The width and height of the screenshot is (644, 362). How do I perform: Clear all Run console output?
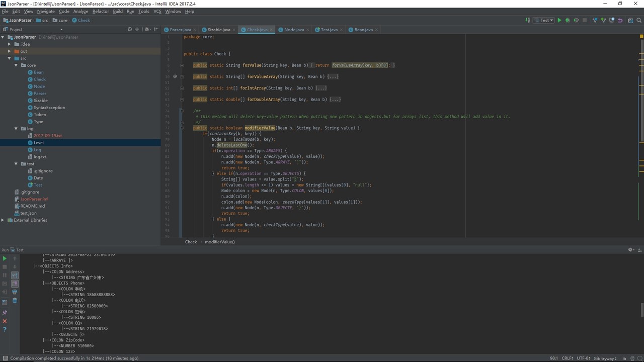(15, 300)
